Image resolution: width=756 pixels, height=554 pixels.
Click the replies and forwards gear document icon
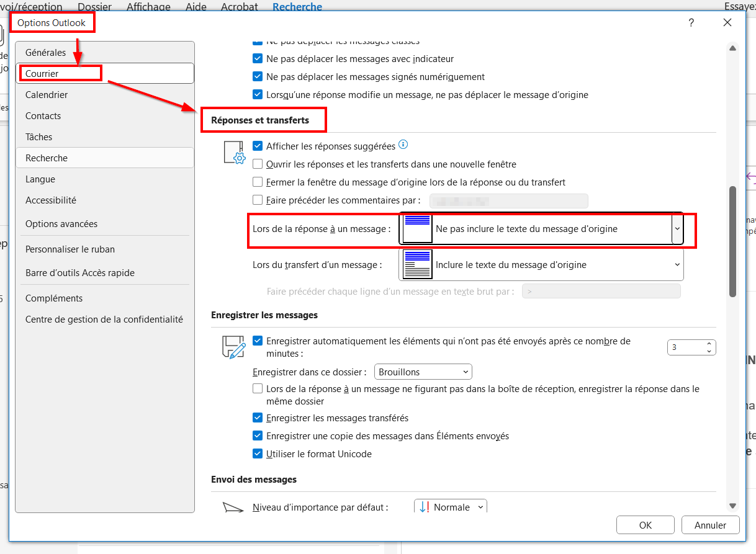click(x=235, y=153)
